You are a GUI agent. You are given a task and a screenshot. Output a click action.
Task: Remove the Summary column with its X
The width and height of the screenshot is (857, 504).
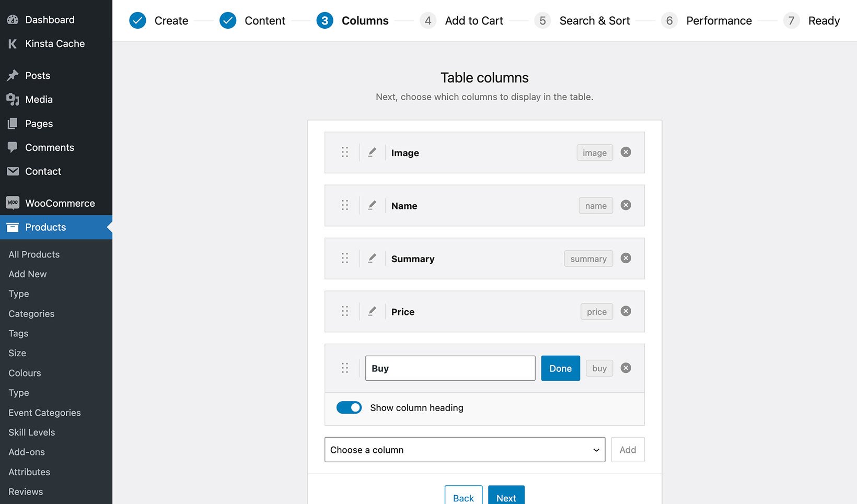(x=626, y=258)
